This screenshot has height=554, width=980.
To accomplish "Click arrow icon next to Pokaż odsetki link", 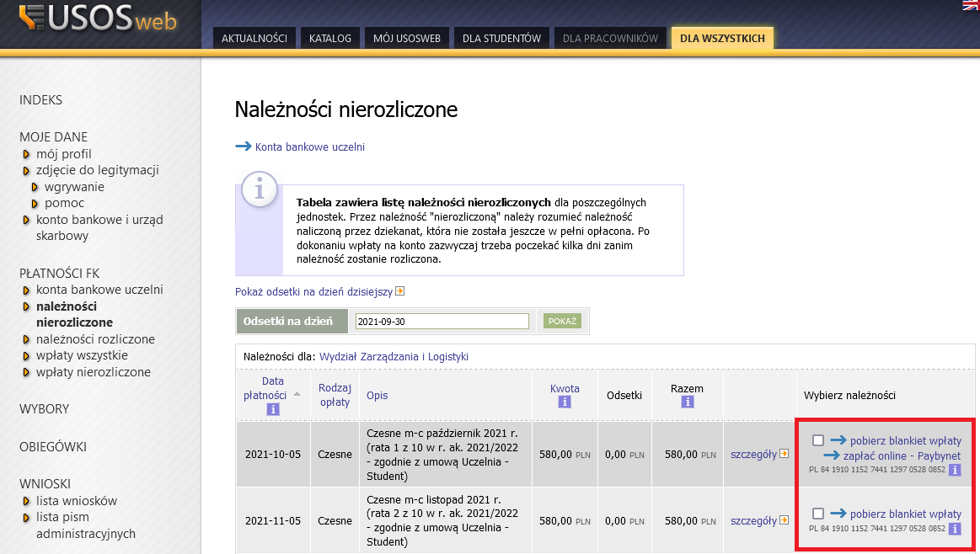I will coord(400,291).
